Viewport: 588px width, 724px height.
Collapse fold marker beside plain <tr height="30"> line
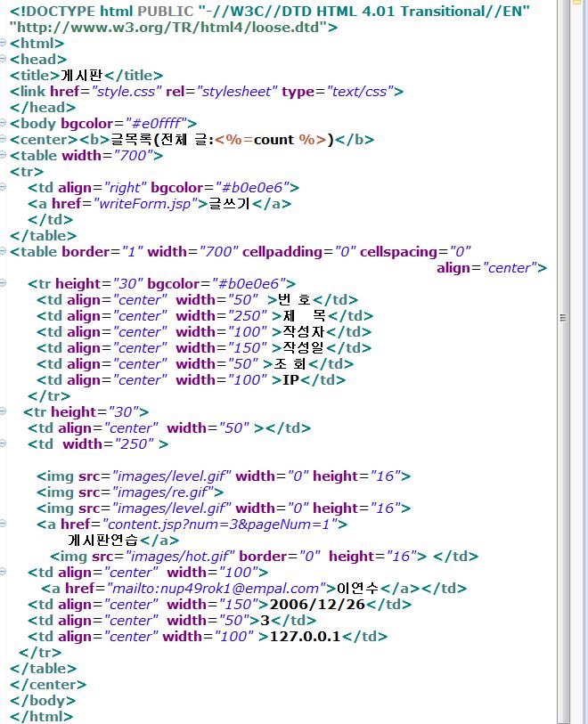[x=3, y=411]
